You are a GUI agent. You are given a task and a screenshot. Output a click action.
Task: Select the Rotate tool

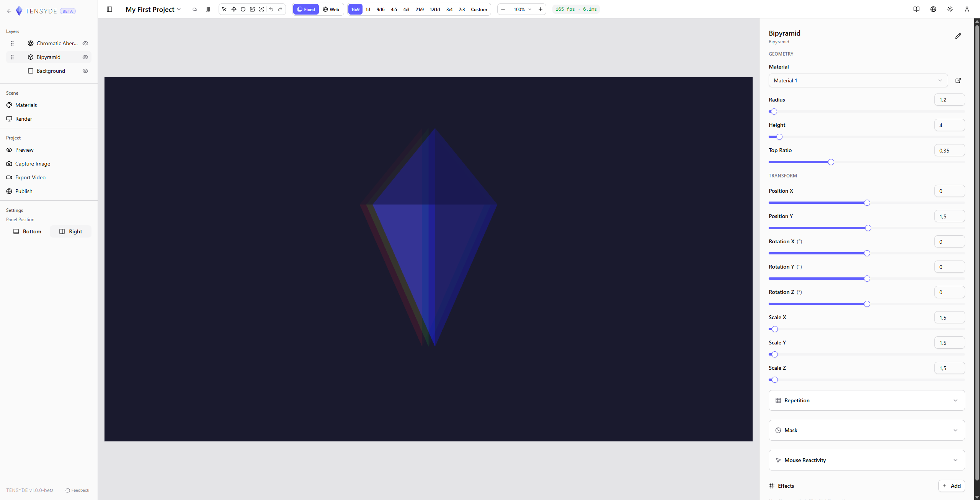point(243,9)
